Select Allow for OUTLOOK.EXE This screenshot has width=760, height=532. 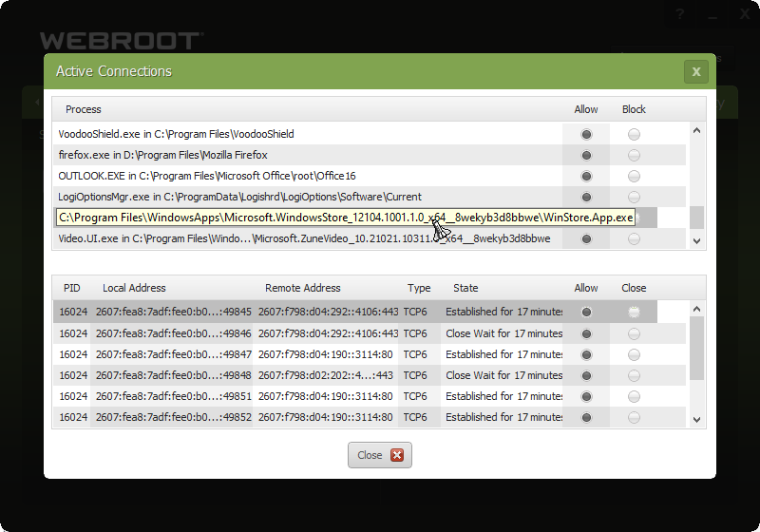(586, 176)
